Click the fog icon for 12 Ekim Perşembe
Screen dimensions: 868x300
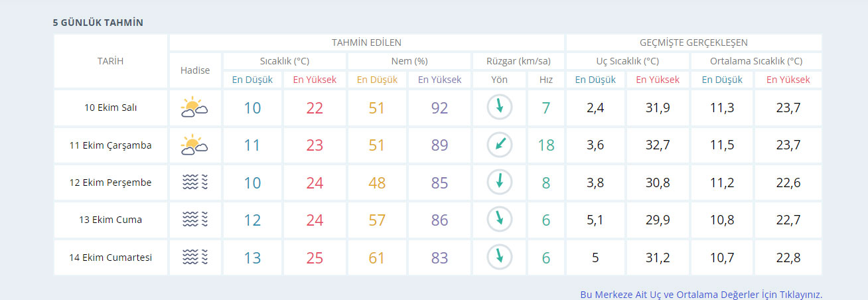194,183
